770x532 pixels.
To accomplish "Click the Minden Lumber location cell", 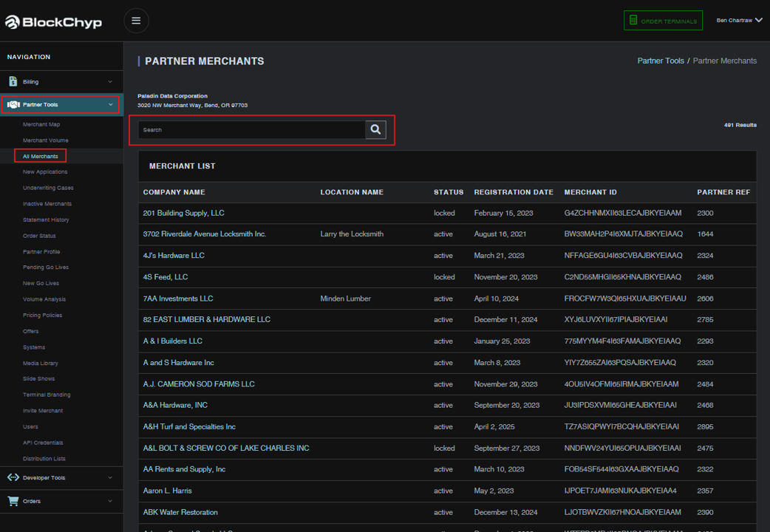I will [x=346, y=299].
